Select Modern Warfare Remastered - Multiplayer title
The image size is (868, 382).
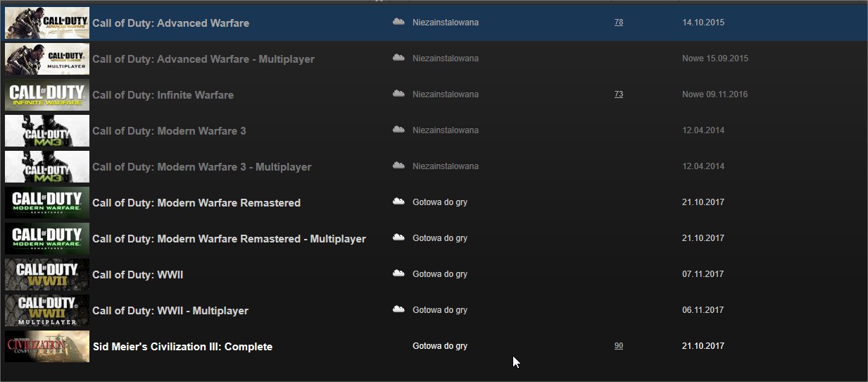pos(229,239)
